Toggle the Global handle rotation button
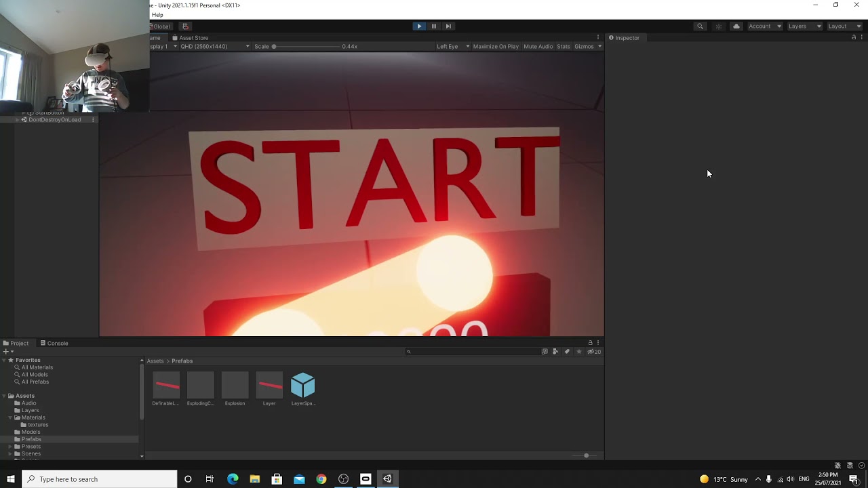The height and width of the screenshot is (488, 868). [x=161, y=26]
